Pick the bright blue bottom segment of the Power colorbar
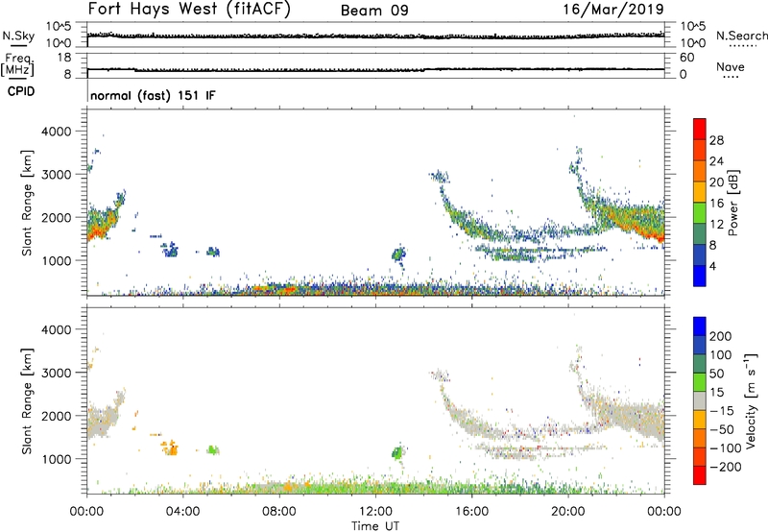 click(x=700, y=276)
